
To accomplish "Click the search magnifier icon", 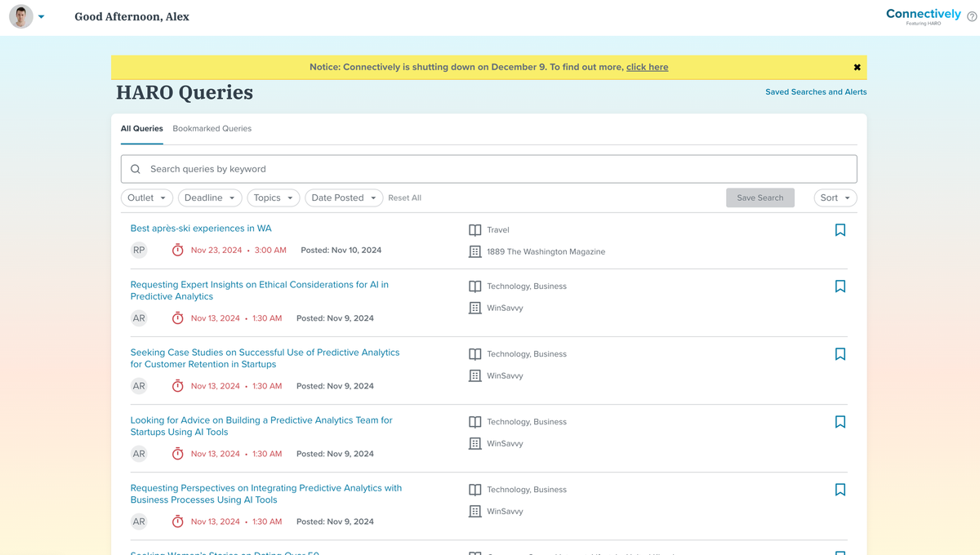I will pos(136,168).
